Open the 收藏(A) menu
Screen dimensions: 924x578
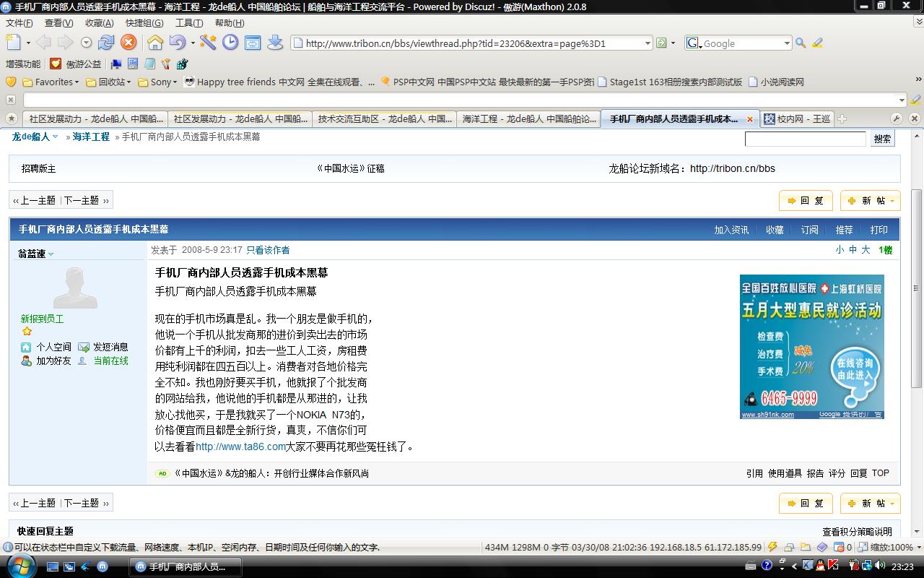click(99, 23)
